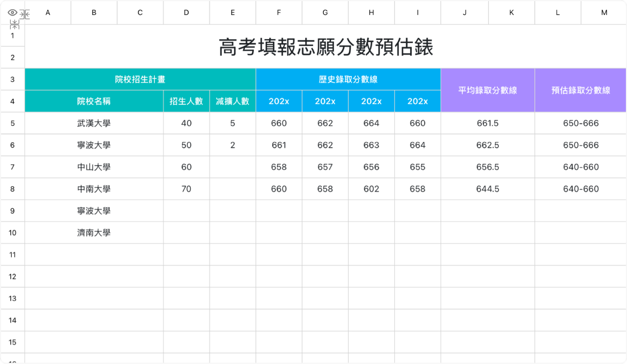Click the title 高考填報志願分數預估錶
Viewport: 627px width, 364px height.
tap(326, 47)
